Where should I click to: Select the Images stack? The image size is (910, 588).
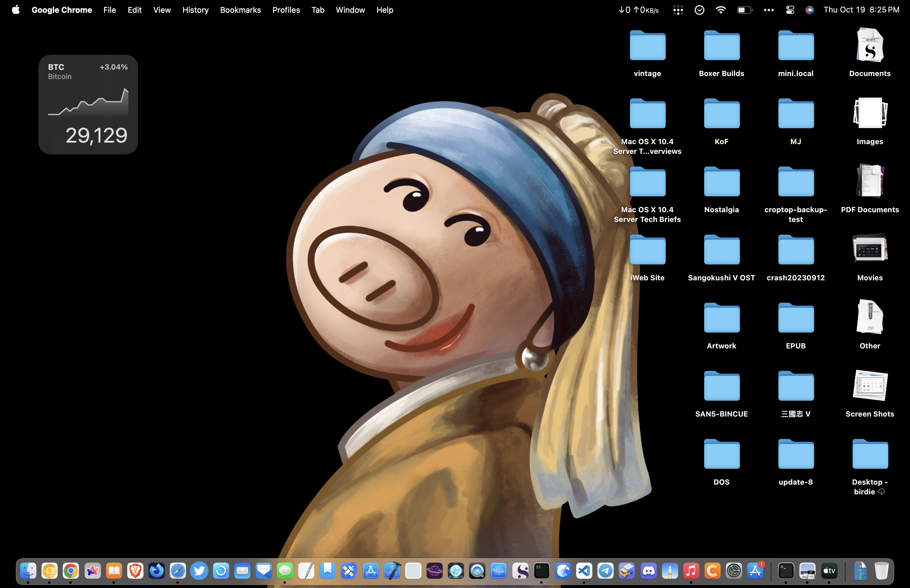(870, 113)
